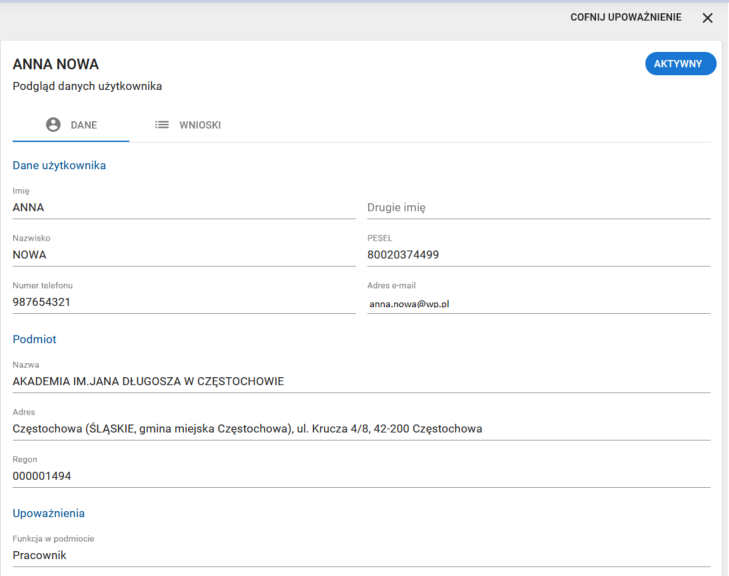Select the PESEL field value 80020374499
This screenshot has height=576, width=729.
click(x=538, y=254)
